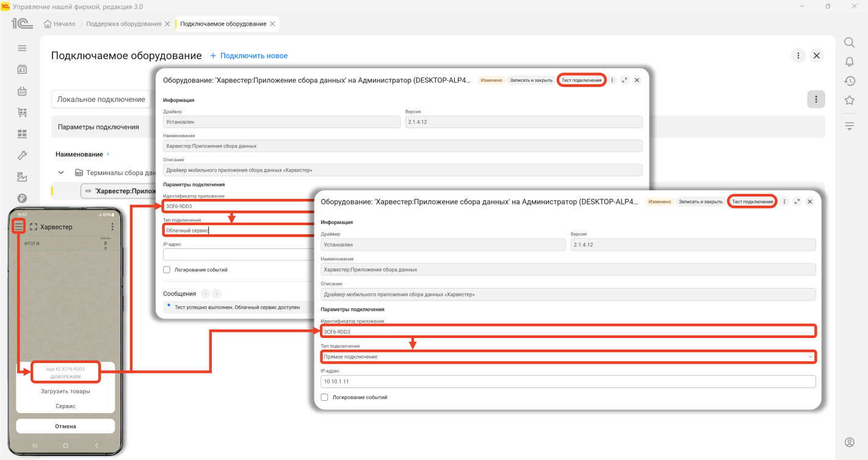Tap Загрузить товары in the phone menu
Image resolution: width=868 pixels, height=460 pixels.
pos(65,391)
